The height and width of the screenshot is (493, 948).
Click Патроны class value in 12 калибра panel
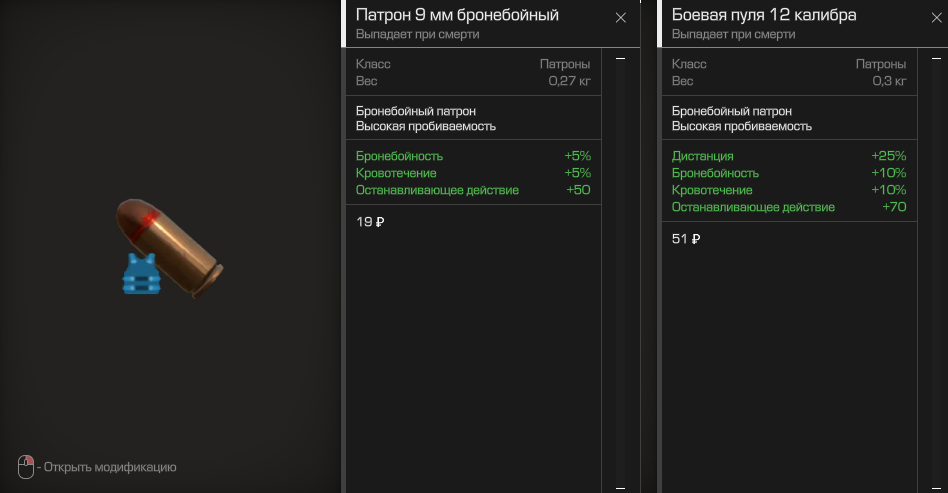tap(881, 64)
